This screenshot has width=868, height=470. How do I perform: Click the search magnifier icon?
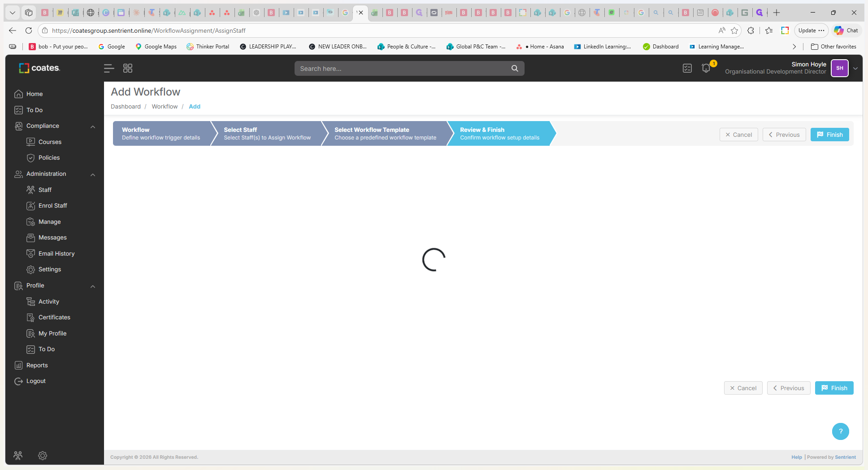(x=515, y=68)
